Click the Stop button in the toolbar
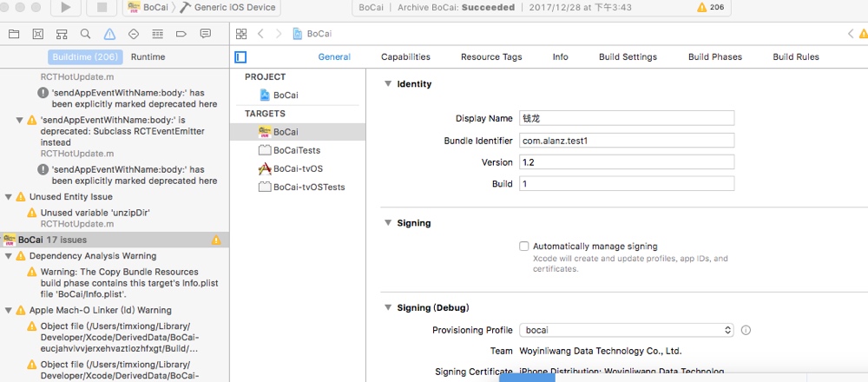This screenshot has height=382, width=868. [x=102, y=8]
